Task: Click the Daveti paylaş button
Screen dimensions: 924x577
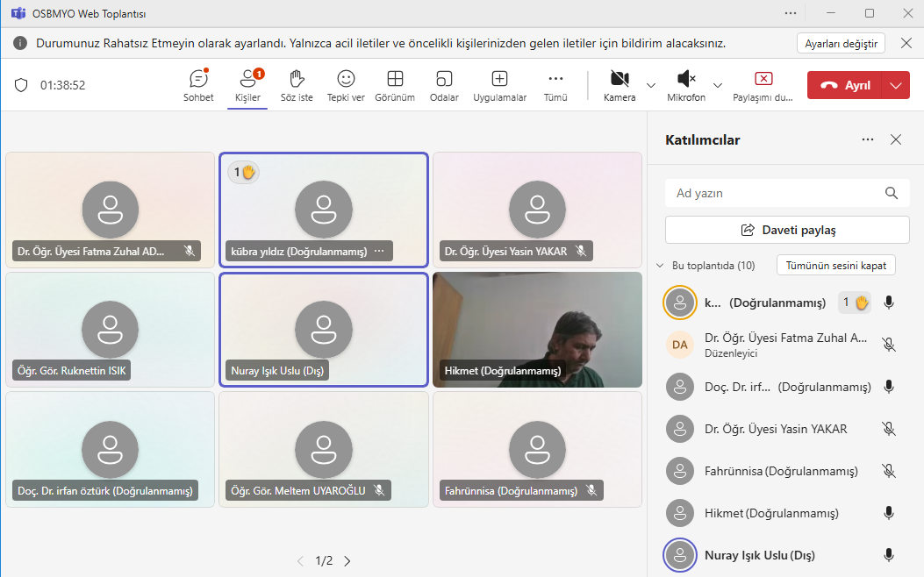Action: click(787, 230)
